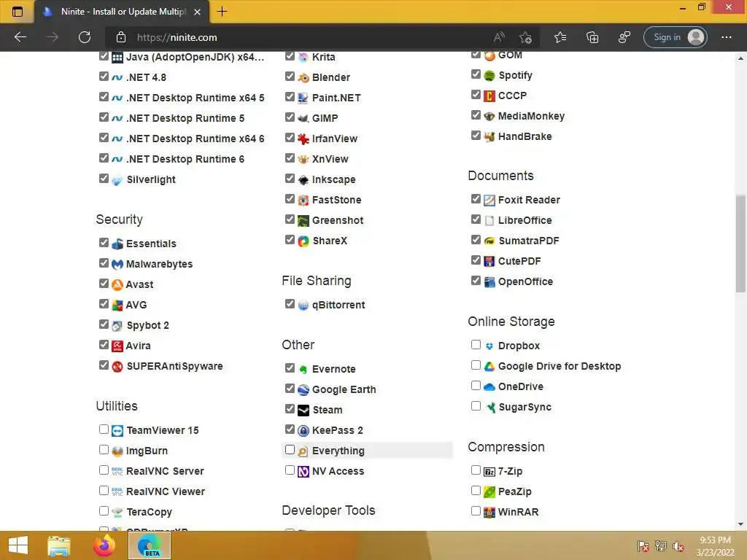This screenshot has height=560, width=747.
Task: Click the IrfanView red icon
Action: 303,139
